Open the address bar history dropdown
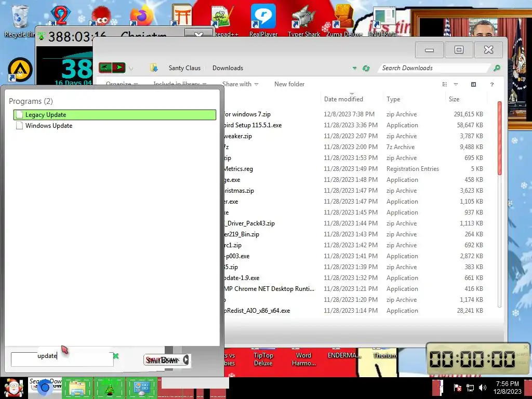 click(x=354, y=68)
